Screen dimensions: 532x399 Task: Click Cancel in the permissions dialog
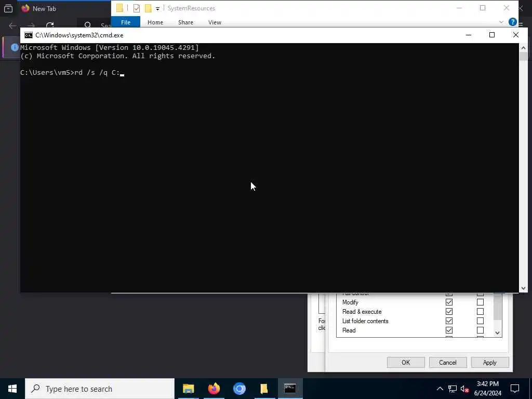(x=448, y=362)
